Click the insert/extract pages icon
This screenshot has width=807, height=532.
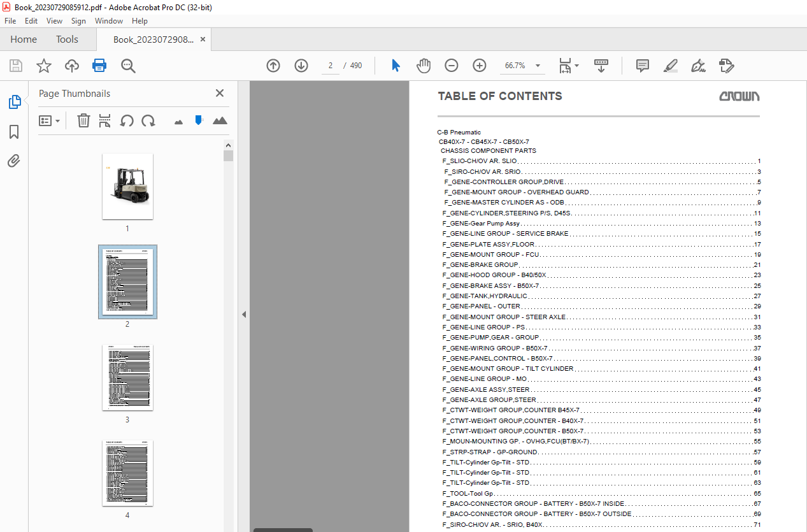105,120
